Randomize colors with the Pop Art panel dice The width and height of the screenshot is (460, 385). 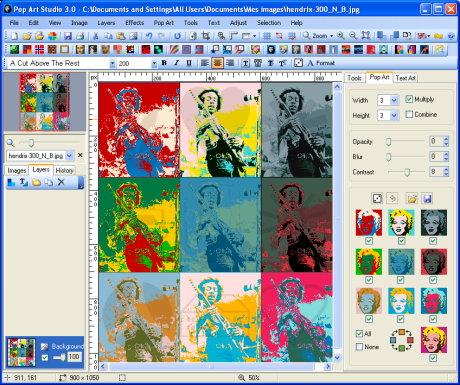(377, 199)
